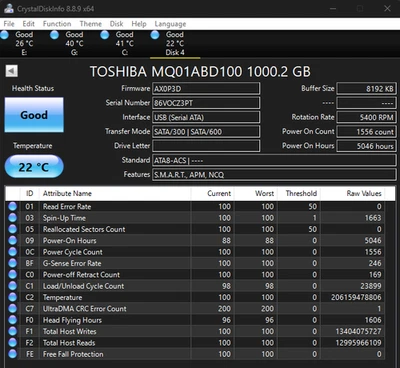Image resolution: width=400 pixels, height=368 pixels.
Task: Open the Edit menu
Action: 29,24
